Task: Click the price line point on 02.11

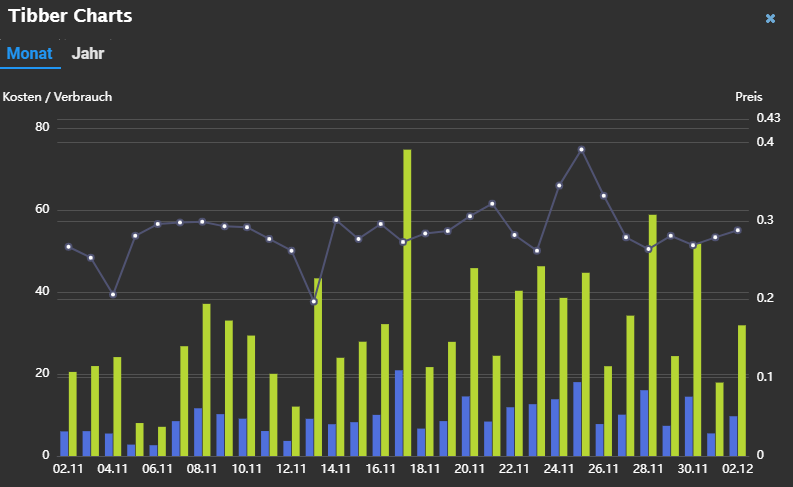Action: pyautogui.click(x=68, y=247)
